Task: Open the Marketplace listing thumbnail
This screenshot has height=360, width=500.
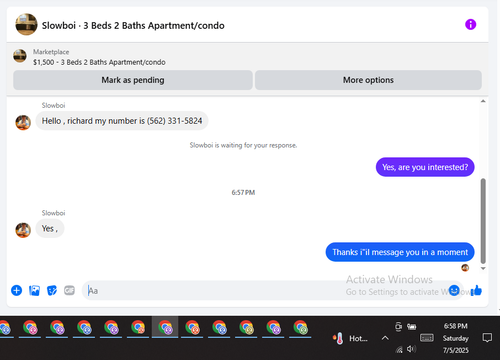Action: point(20,56)
